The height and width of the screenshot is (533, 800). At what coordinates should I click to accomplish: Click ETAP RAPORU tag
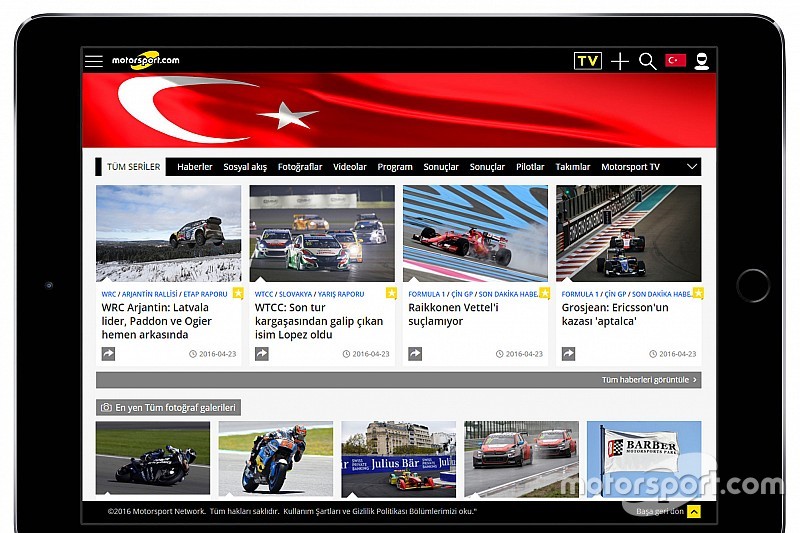(205, 294)
